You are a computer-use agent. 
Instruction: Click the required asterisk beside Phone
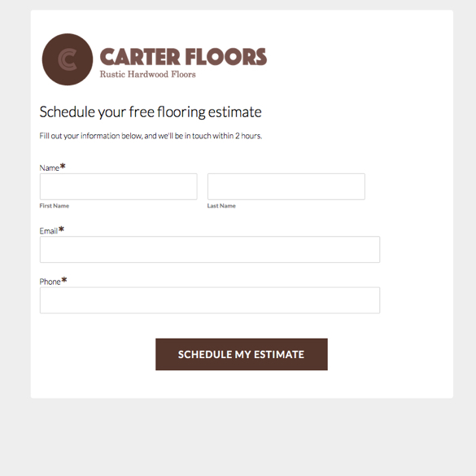click(x=63, y=280)
